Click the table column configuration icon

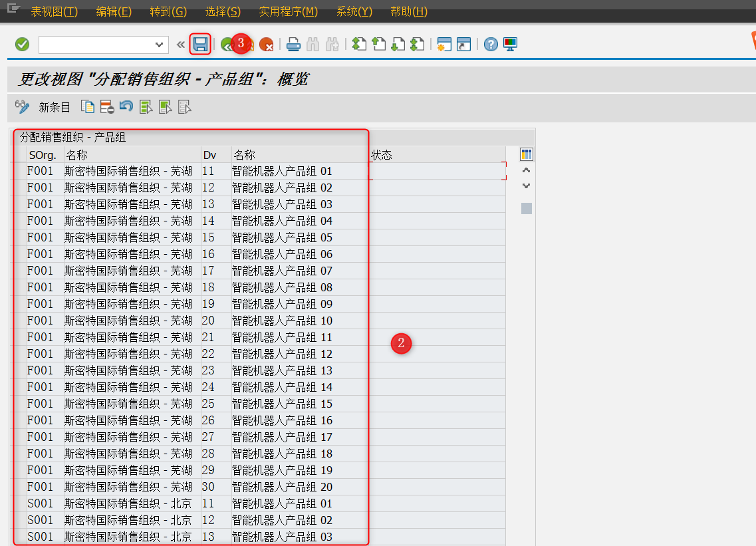pyautogui.click(x=525, y=154)
